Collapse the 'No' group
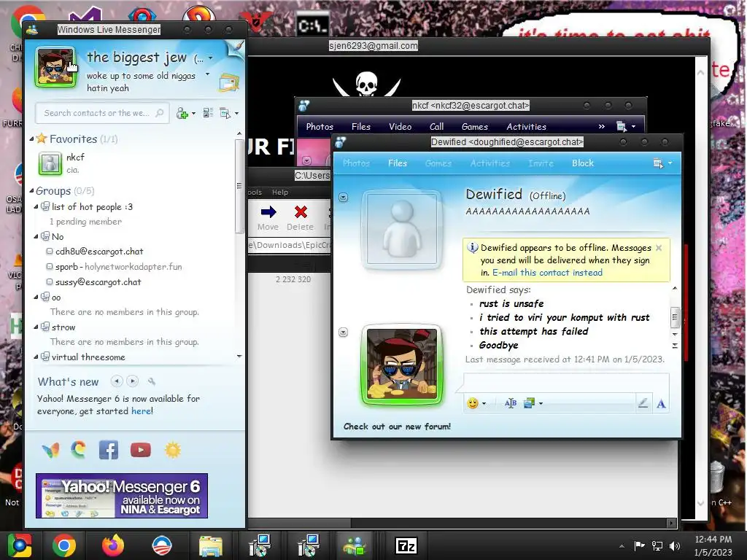The image size is (747, 560). point(36,236)
